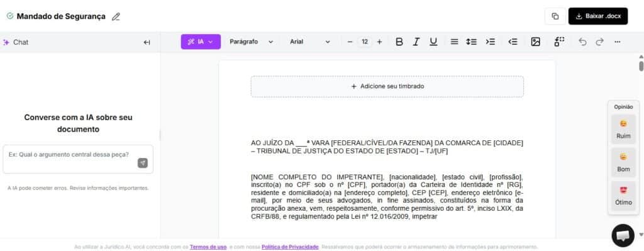
Task: Decrease paragraph indent
Action: 513,42
